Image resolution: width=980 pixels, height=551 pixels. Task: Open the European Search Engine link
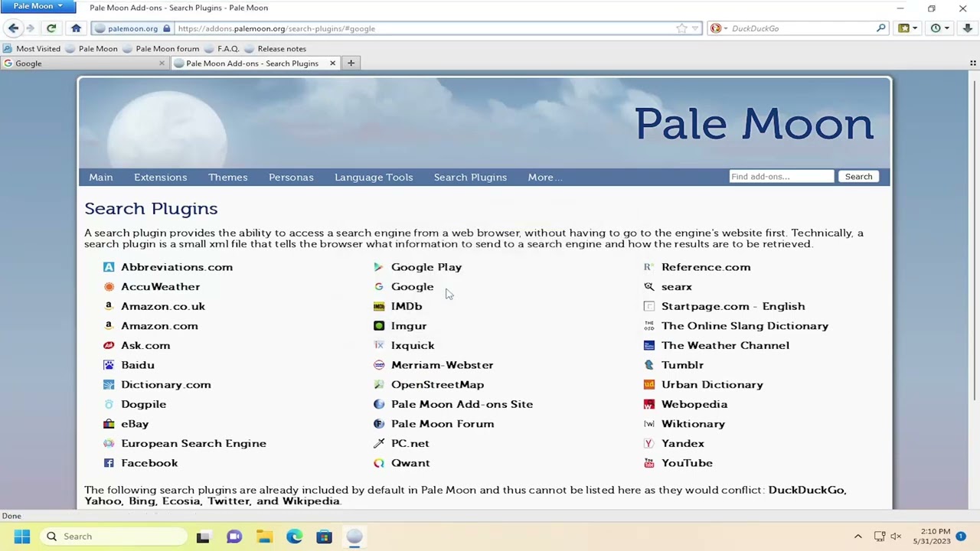(194, 443)
